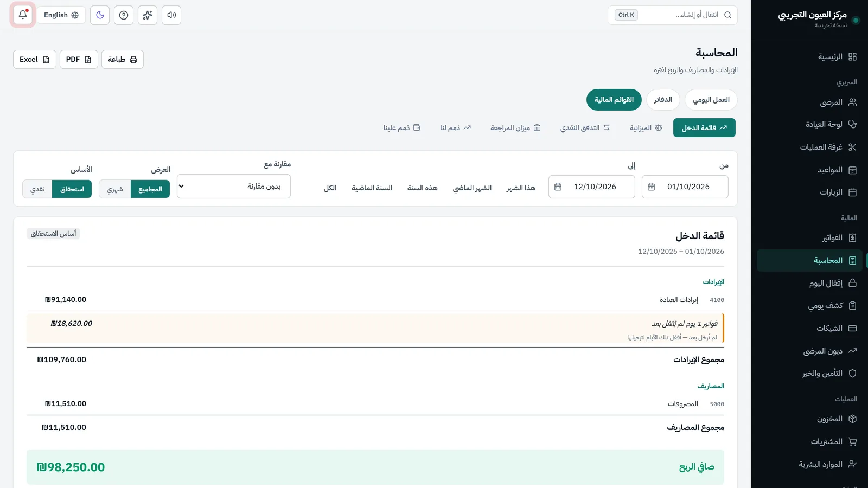Open التدفق النقدي report tab
Image resolution: width=868 pixels, height=488 pixels.
pos(585,128)
